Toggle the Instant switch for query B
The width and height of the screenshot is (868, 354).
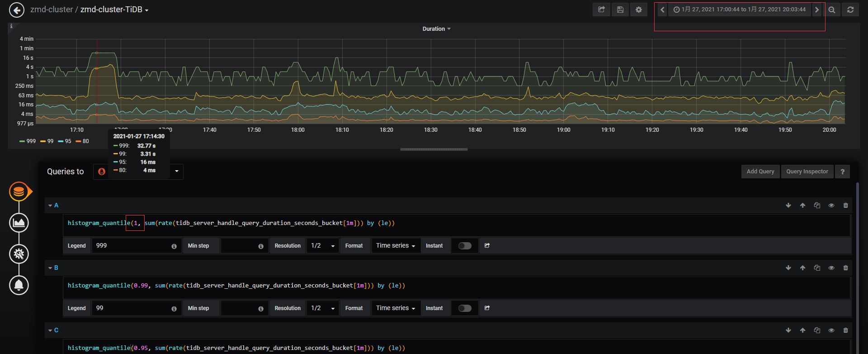pos(465,308)
